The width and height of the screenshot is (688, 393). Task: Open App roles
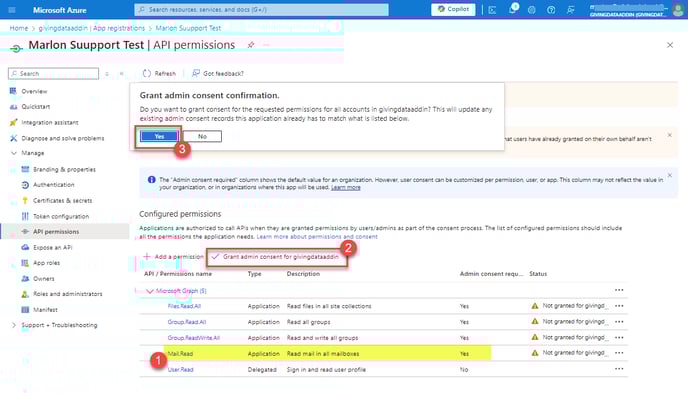tap(46, 263)
